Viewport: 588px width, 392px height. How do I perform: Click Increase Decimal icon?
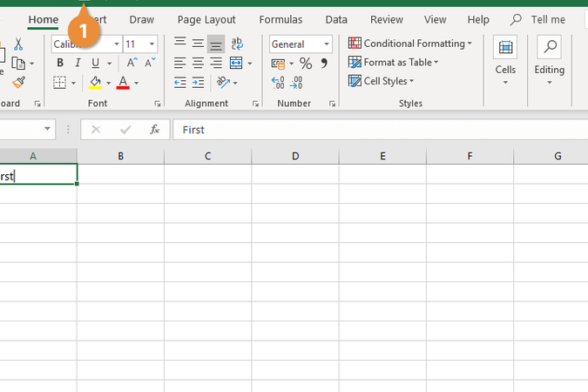pyautogui.click(x=278, y=83)
